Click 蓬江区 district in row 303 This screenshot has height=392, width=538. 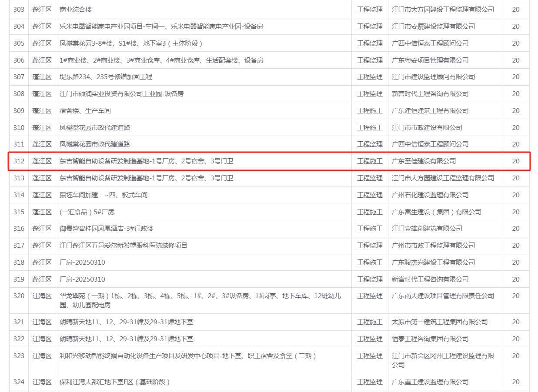(x=42, y=10)
